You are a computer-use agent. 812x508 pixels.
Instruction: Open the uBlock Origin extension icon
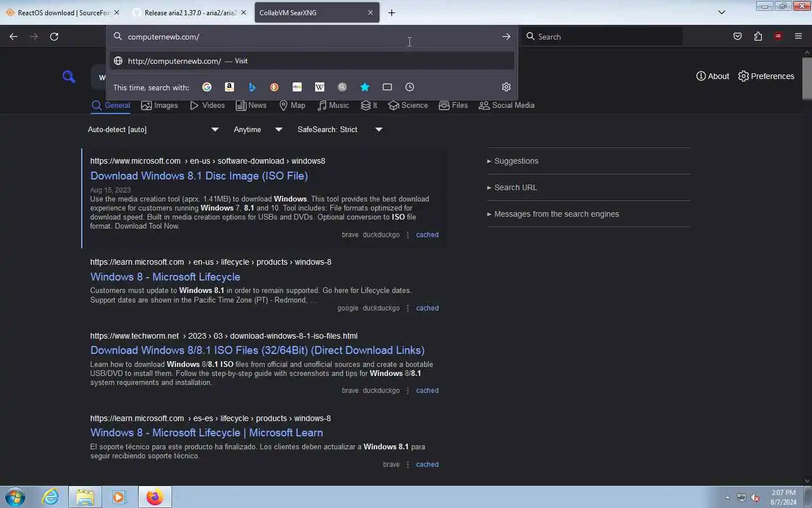coord(778,37)
